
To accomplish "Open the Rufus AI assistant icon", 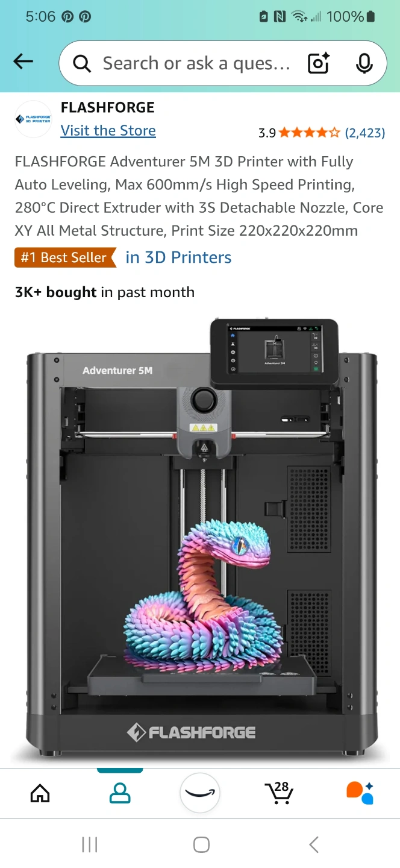I will 360,792.
